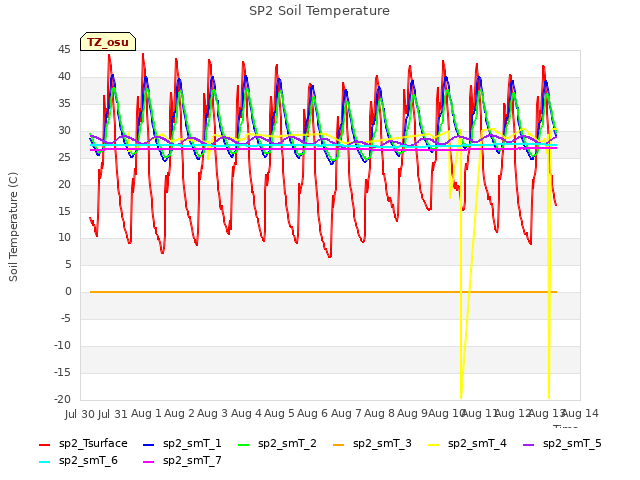This screenshot has height=480, width=640.
Task: Click the Jul 31 x-axis tick label
Action: [x=113, y=414]
